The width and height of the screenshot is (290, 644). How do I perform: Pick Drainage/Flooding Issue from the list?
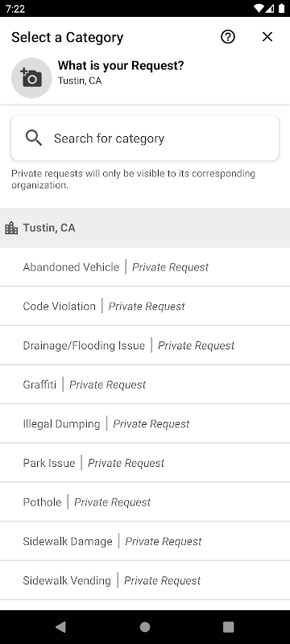pos(145,345)
